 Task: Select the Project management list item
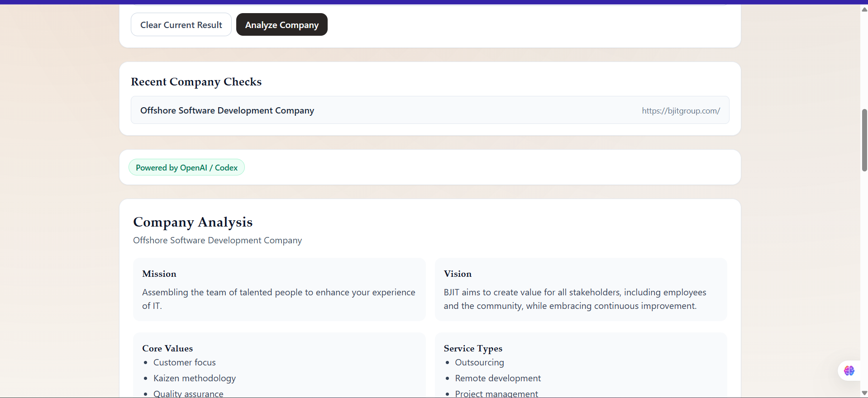tap(496, 393)
